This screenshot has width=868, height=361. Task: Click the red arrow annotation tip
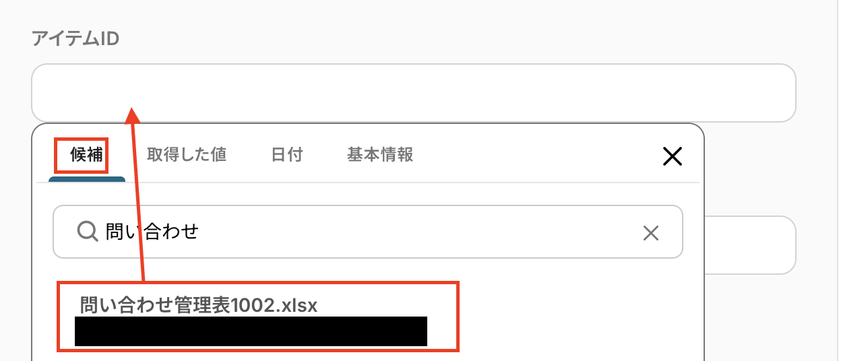(x=133, y=110)
